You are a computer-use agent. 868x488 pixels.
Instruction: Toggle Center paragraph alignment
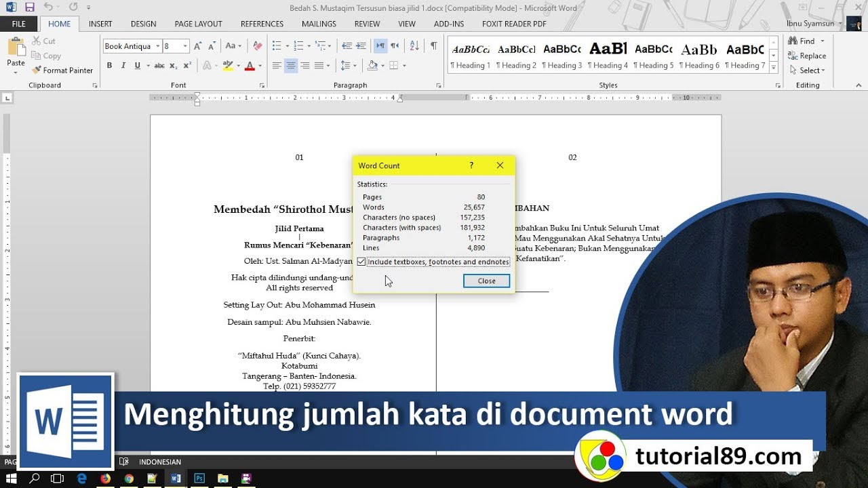point(291,66)
